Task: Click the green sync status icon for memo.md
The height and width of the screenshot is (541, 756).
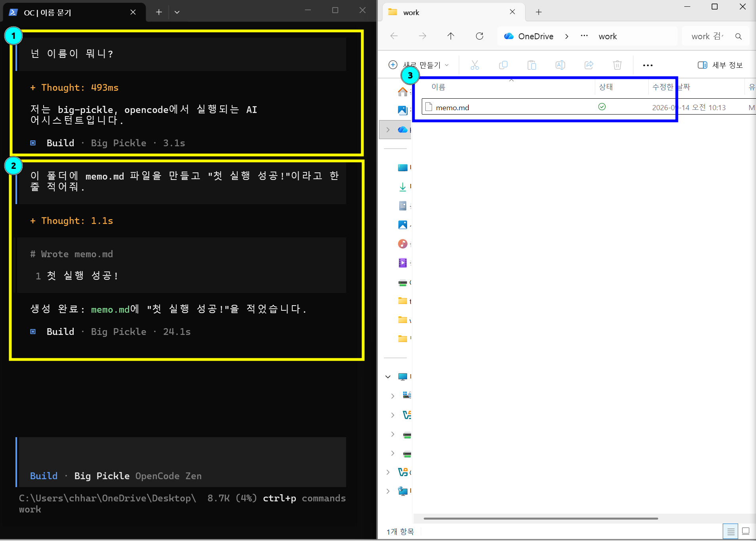Action: point(602,107)
